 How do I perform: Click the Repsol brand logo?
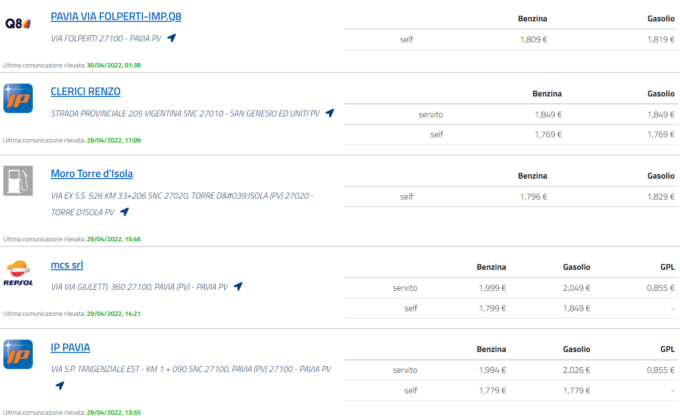(18, 273)
